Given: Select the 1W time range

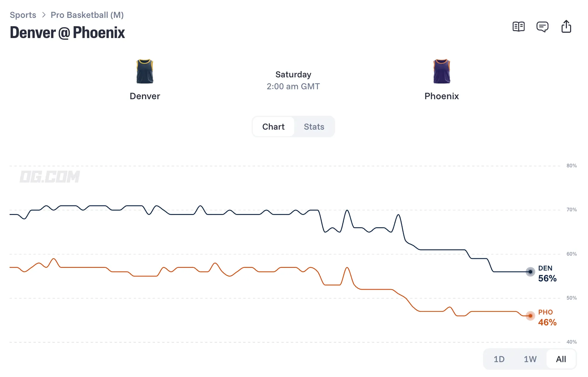Looking at the screenshot, I should pyautogui.click(x=530, y=359).
